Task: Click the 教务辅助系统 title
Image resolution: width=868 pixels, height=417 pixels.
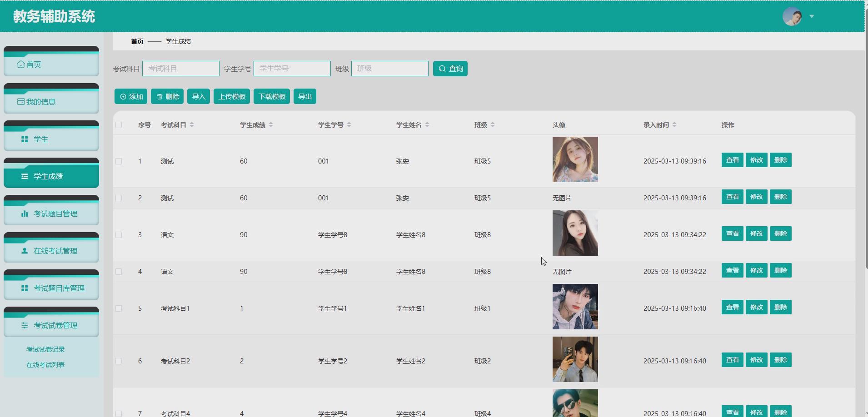Action: (x=54, y=16)
